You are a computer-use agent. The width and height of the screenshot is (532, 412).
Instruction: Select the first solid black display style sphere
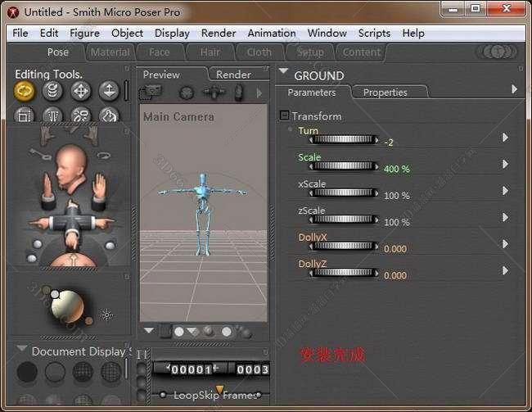[x=27, y=371]
